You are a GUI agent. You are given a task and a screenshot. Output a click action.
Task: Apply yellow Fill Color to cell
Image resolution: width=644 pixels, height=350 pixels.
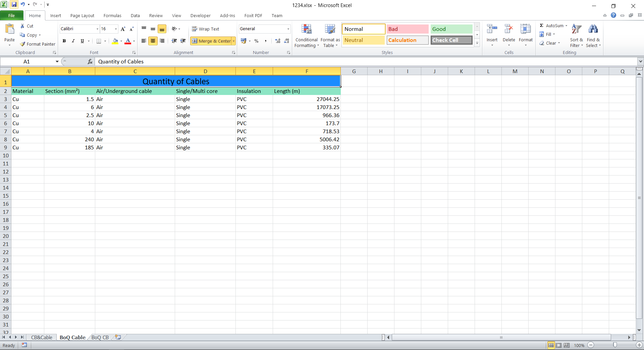point(115,41)
